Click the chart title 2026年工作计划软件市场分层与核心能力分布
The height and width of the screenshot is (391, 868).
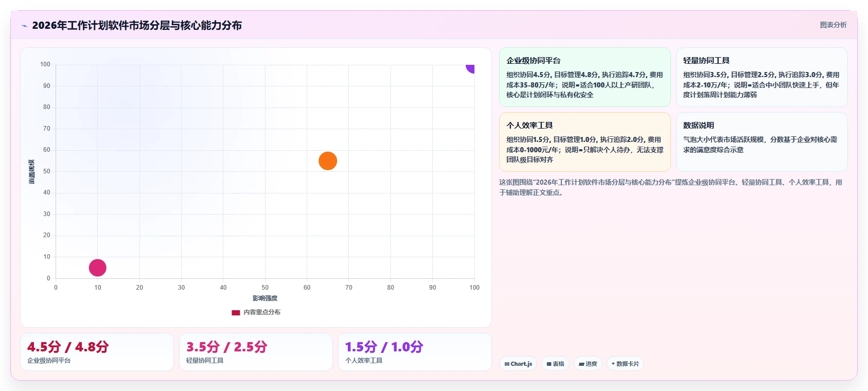click(137, 25)
